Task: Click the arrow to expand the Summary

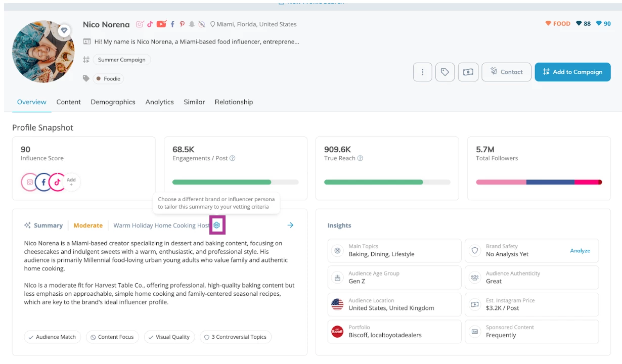Action: tap(290, 225)
